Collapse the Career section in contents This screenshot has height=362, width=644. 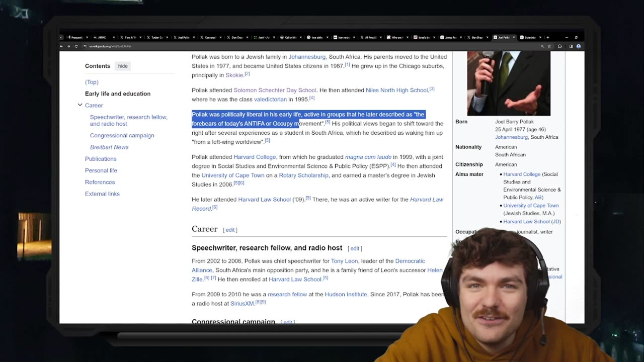click(x=79, y=105)
